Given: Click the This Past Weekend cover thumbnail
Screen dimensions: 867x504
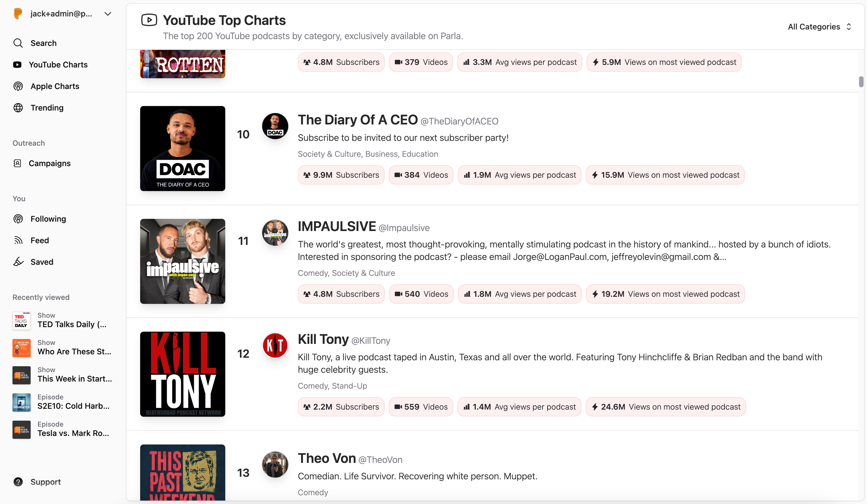Looking at the screenshot, I should pyautogui.click(x=183, y=472).
